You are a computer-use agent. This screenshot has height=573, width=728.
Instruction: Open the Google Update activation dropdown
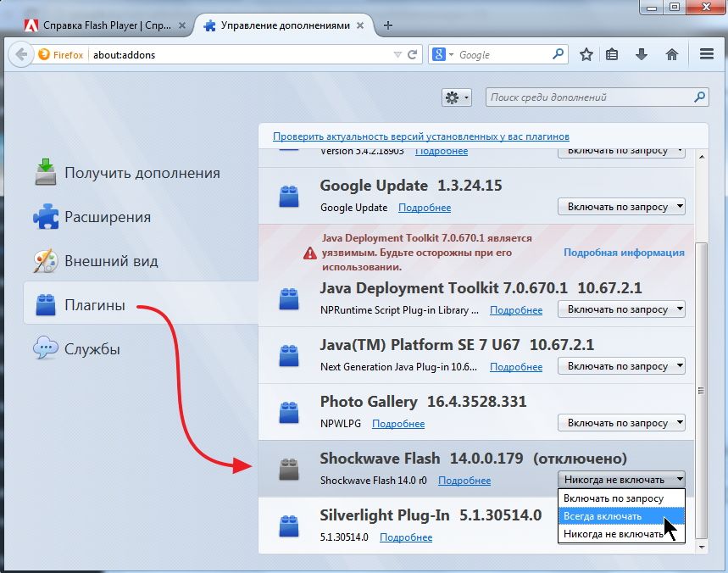621,207
